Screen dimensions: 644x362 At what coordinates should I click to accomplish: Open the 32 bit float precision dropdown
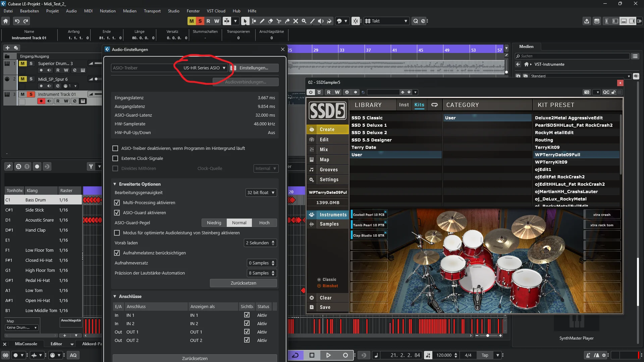pos(261,192)
